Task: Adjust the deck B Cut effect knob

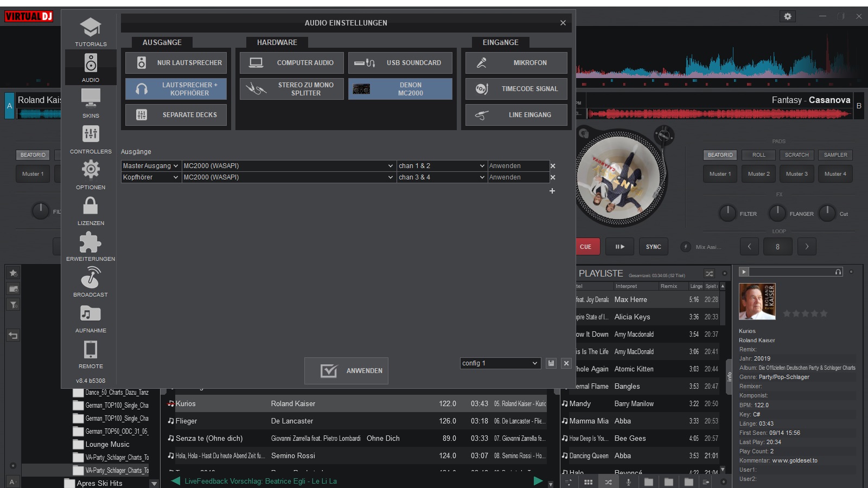Action: coord(827,213)
